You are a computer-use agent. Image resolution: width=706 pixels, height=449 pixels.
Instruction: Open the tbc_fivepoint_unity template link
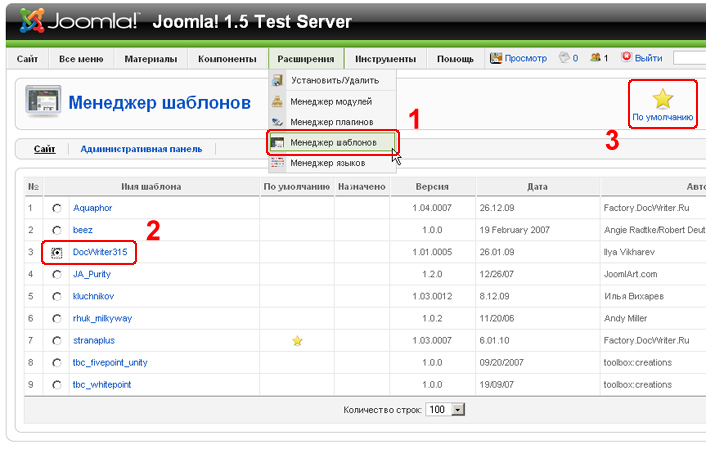110,362
